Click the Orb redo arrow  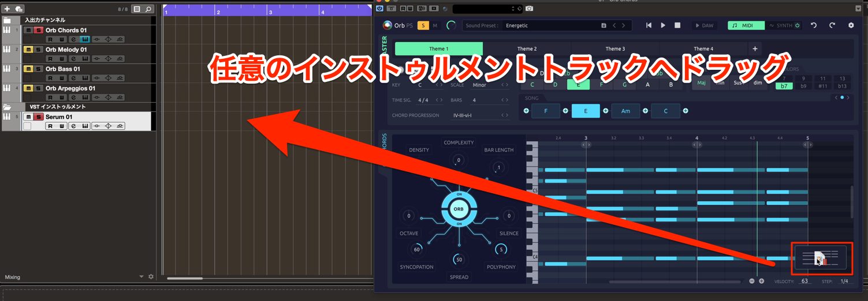point(832,25)
